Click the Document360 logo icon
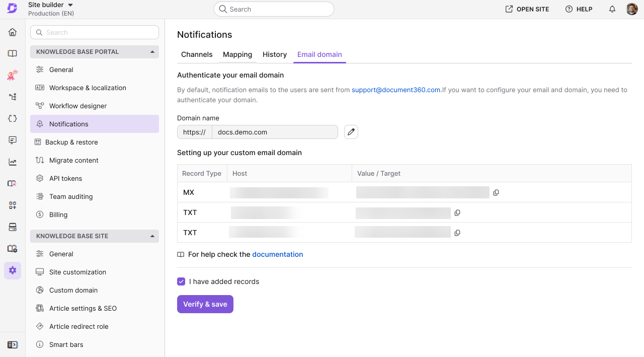The image size is (644, 357). tap(12, 9)
